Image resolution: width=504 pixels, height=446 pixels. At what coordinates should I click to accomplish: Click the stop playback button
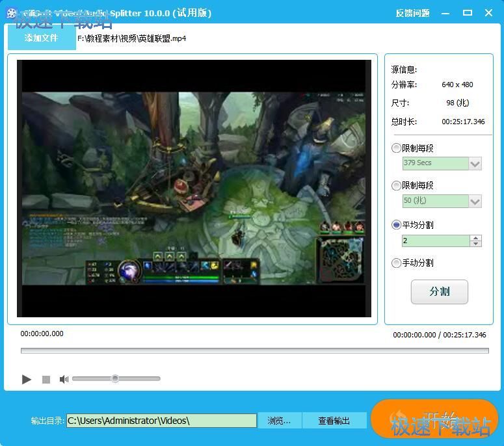pyautogui.click(x=46, y=380)
